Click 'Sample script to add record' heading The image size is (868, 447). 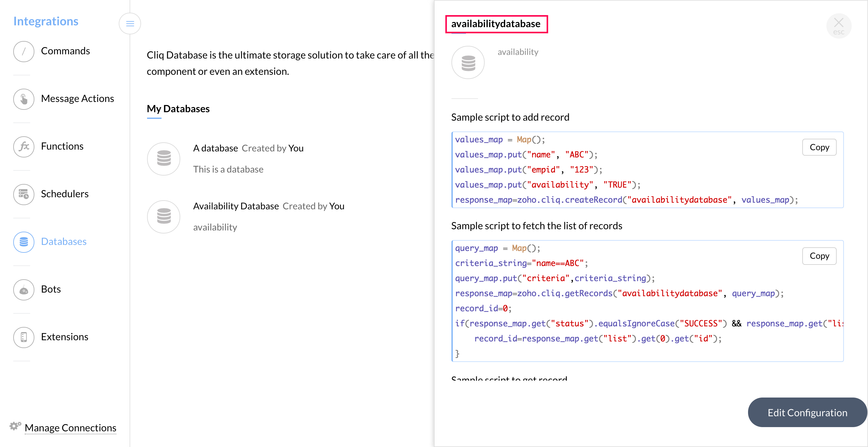pos(510,117)
